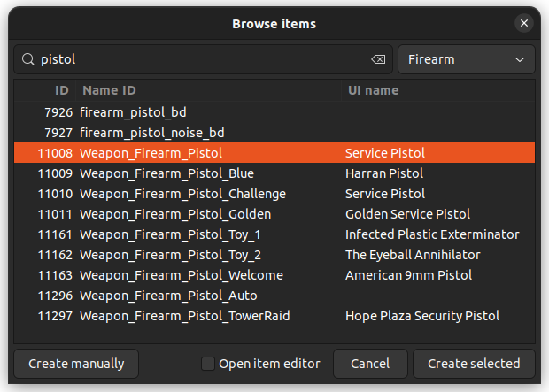Click the Create selected button
The image size is (549, 392).
(474, 364)
